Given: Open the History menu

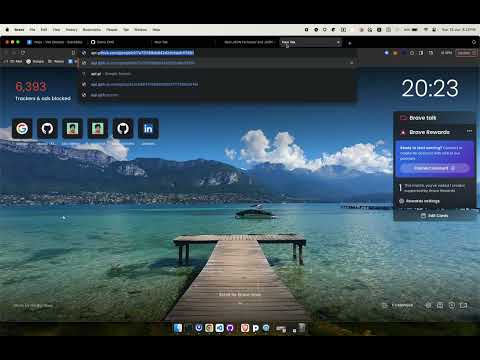Looking at the screenshot, I should coord(71,30).
